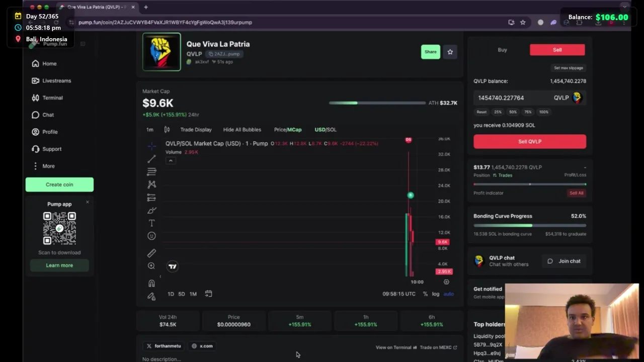The height and width of the screenshot is (362, 644).
Task: Select the Text annotation tool
Action: [151, 223]
